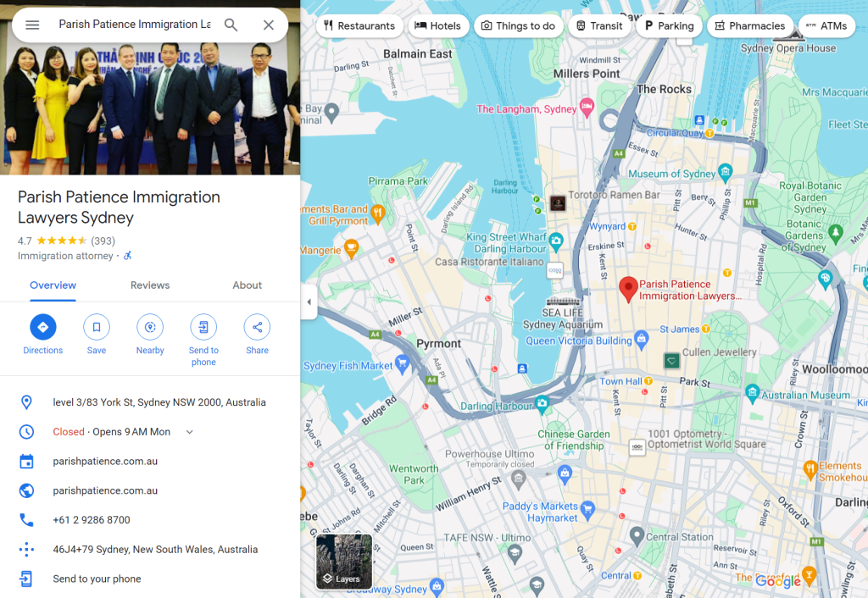The image size is (868, 598).
Task: Switch to the About tab
Action: [x=247, y=285]
